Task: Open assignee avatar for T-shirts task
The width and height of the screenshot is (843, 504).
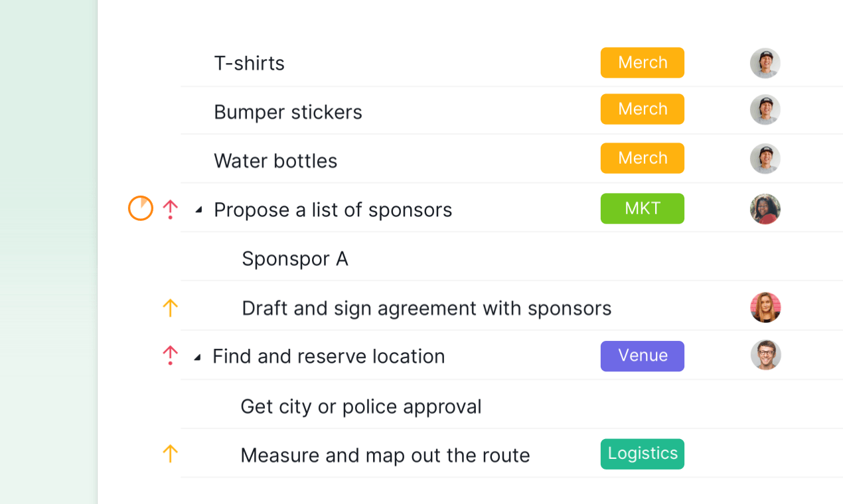Action: click(x=765, y=63)
